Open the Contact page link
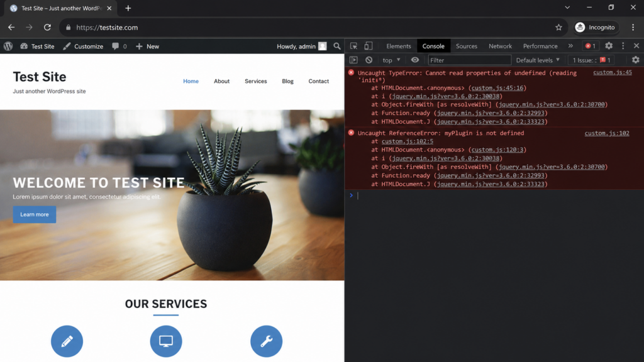This screenshot has height=362, width=644. point(318,81)
